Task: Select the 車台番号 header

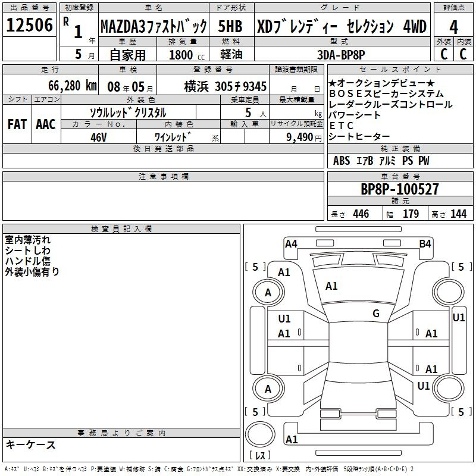Action: tap(400, 177)
